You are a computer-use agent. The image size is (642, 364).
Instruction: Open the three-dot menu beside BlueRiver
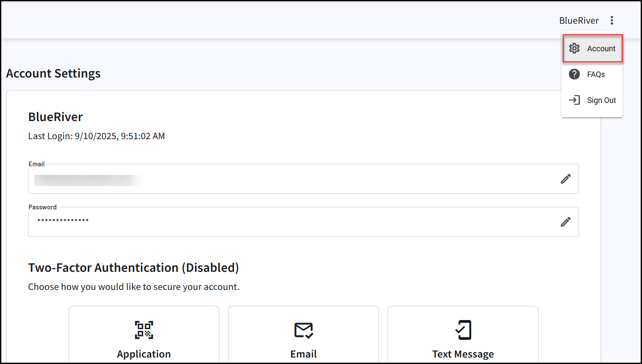pos(611,20)
